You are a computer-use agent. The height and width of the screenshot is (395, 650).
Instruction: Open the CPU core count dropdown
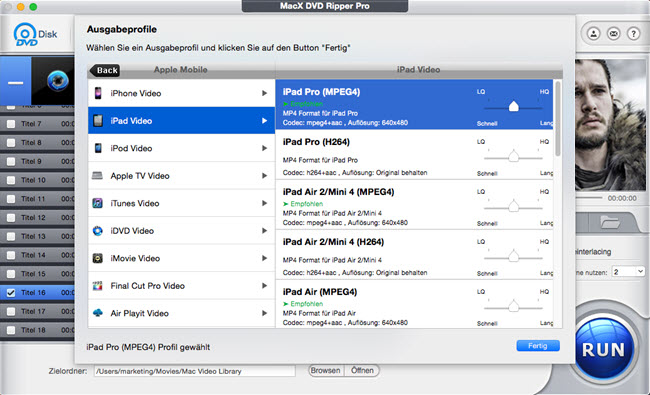(629, 272)
